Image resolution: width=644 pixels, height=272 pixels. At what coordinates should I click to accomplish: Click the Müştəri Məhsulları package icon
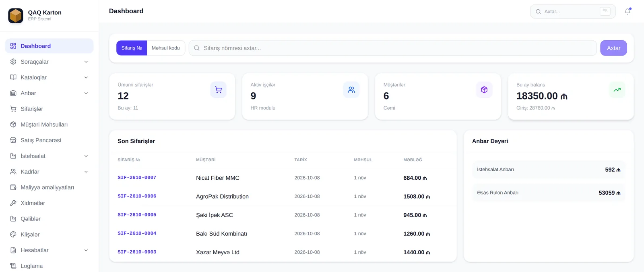[x=13, y=125]
